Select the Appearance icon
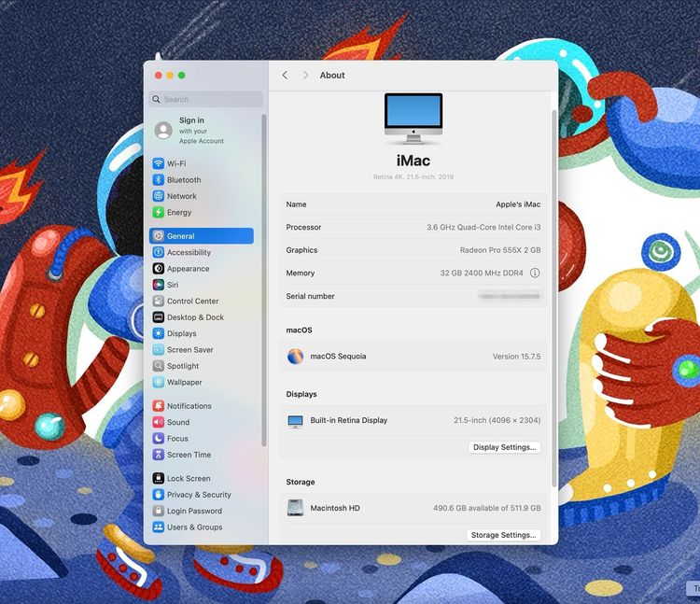The width and height of the screenshot is (700, 604). 158,268
